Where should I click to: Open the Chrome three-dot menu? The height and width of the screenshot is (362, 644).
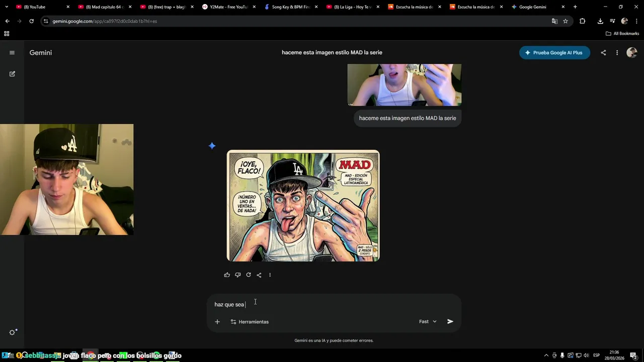click(x=636, y=21)
